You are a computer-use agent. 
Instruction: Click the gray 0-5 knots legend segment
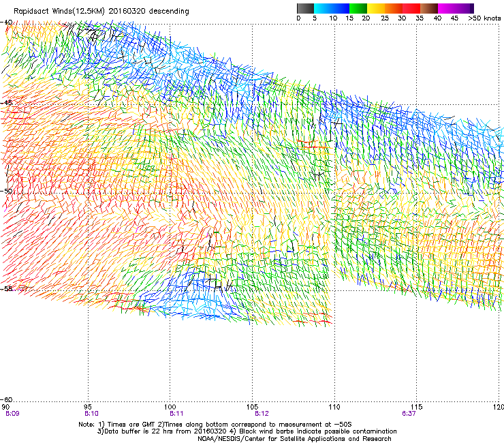[305, 8]
